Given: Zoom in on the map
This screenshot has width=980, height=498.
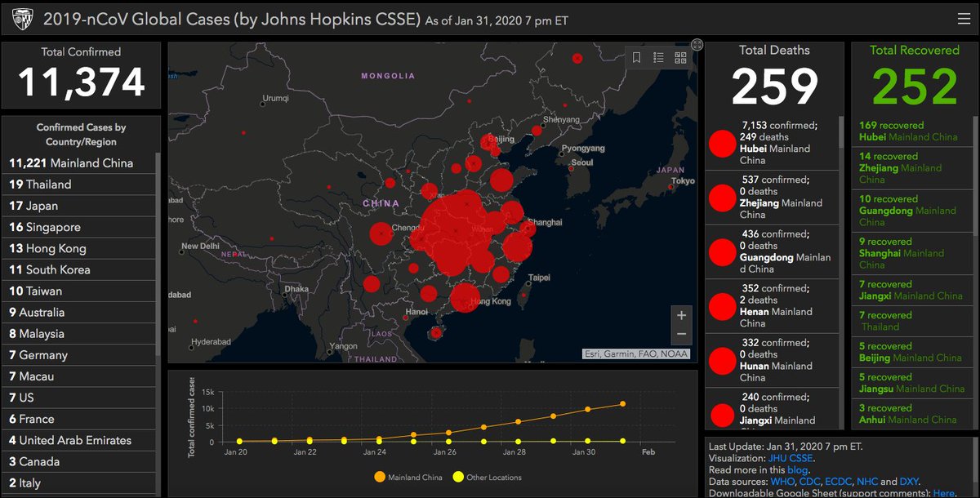Looking at the screenshot, I should tap(682, 315).
